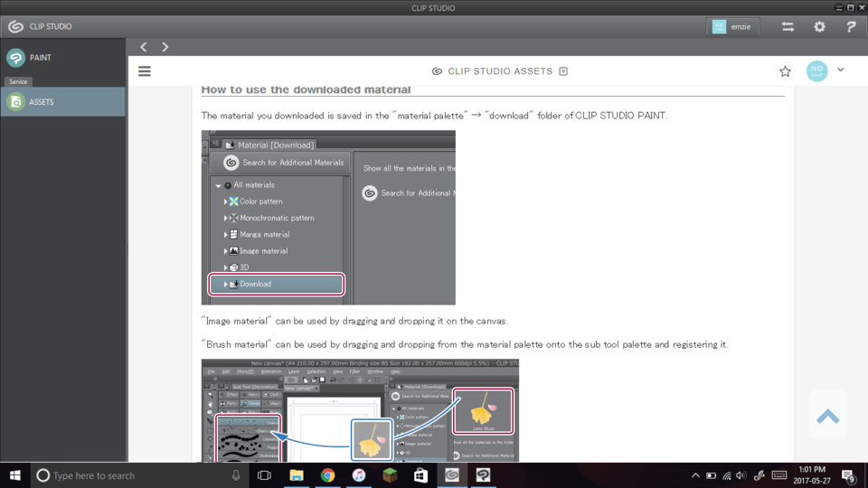This screenshot has height=488, width=868.
Task: Click the brush drag-and-drop tutorial image
Action: click(360, 410)
